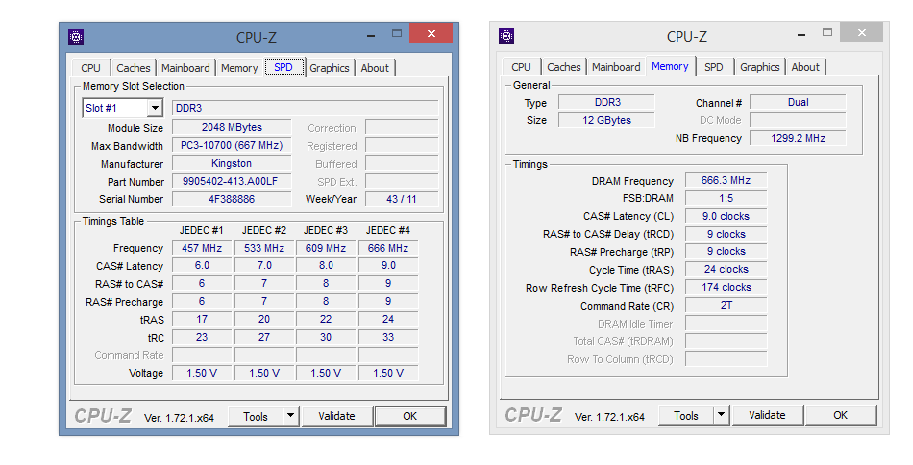Click the Channel # value Dual
Viewport: 913px width, 465px height.
point(798,102)
